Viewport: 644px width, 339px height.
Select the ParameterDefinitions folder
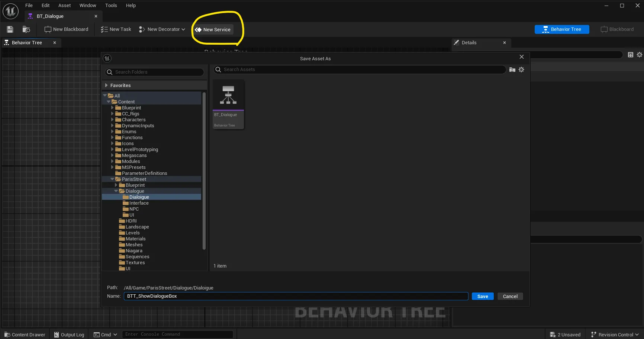point(144,173)
